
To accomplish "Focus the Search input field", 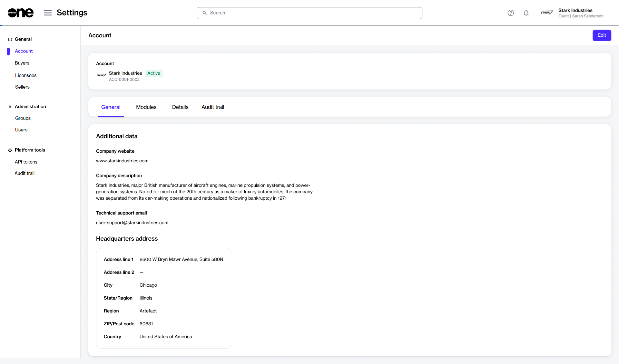I will (x=309, y=13).
